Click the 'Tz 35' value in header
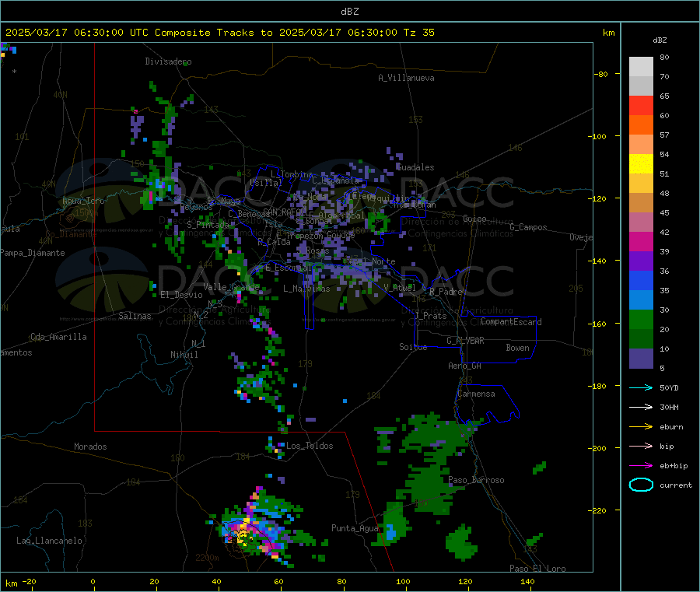The height and width of the screenshot is (592, 700). 418,33
